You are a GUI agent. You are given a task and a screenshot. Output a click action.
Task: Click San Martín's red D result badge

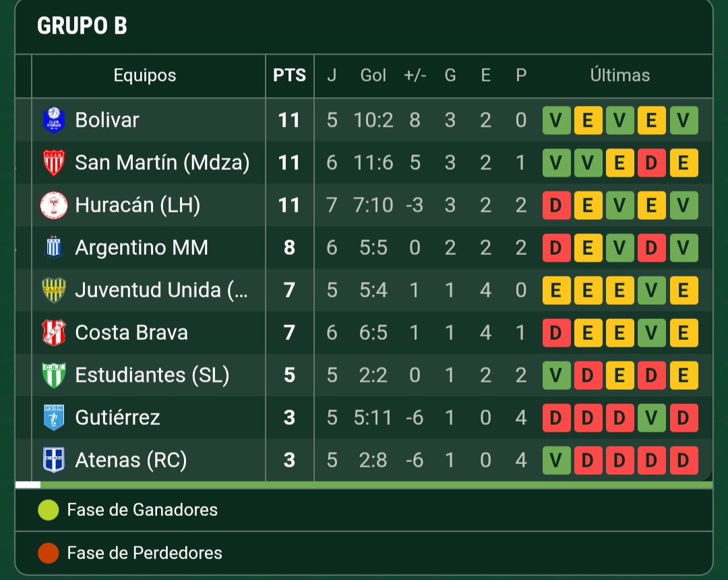651,163
